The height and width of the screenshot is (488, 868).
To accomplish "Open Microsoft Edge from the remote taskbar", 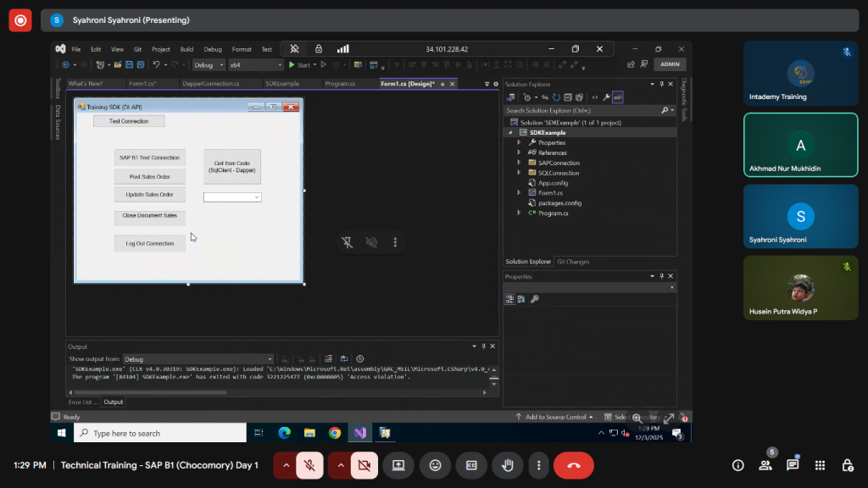I will click(x=284, y=433).
